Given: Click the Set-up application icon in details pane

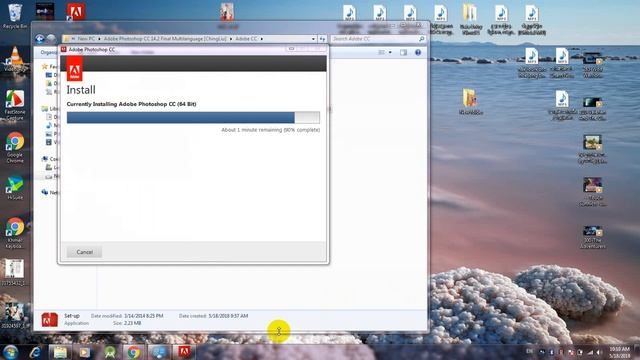Looking at the screenshot, I should pos(49,319).
